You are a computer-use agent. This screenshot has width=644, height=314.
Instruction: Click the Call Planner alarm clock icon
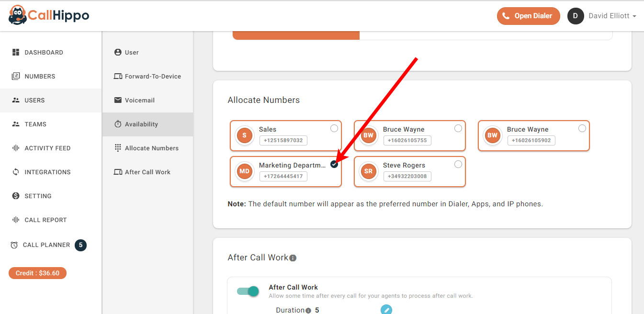click(14, 245)
